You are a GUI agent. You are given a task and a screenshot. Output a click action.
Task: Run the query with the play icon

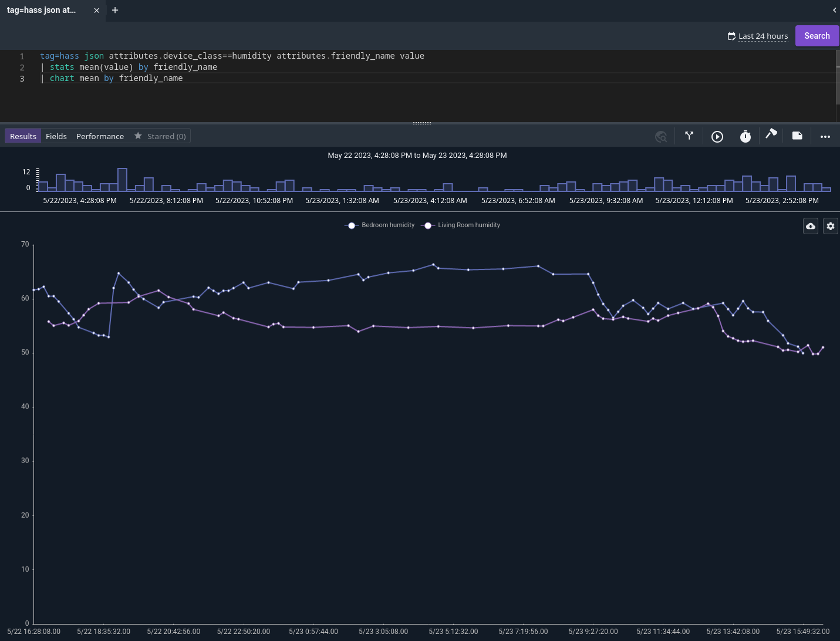coord(717,136)
